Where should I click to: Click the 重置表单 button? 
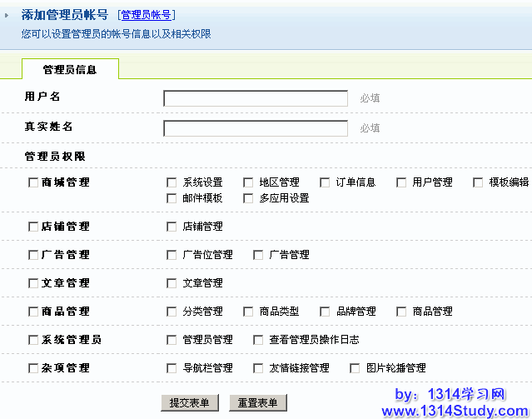pyautogui.click(x=258, y=403)
